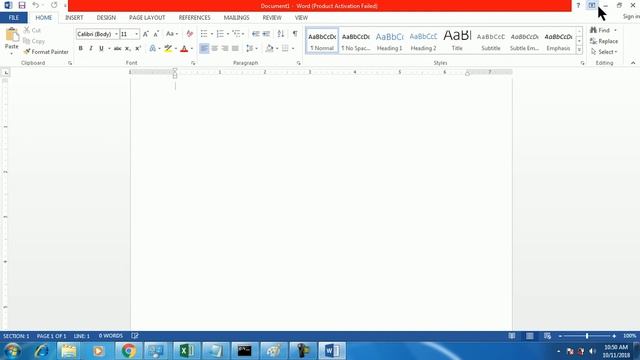
Task: Increase font size with Grow Font icon
Action: pyautogui.click(x=146, y=34)
